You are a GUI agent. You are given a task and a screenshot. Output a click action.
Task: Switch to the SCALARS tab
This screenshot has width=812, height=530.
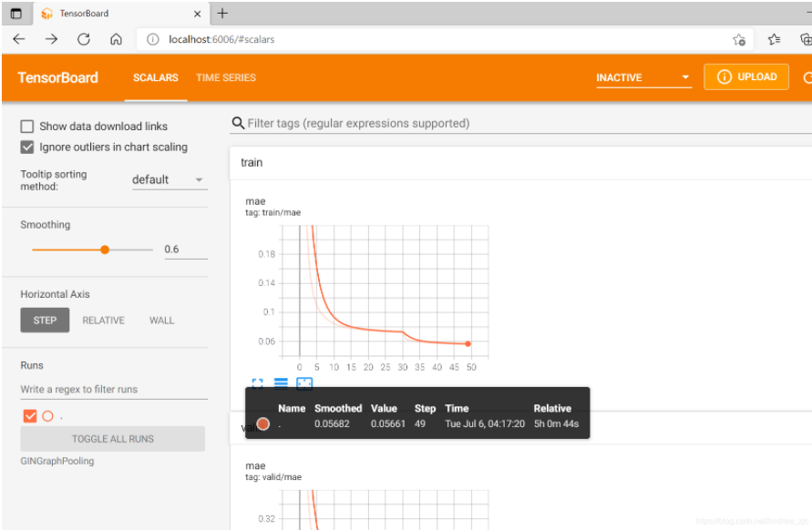(x=155, y=77)
